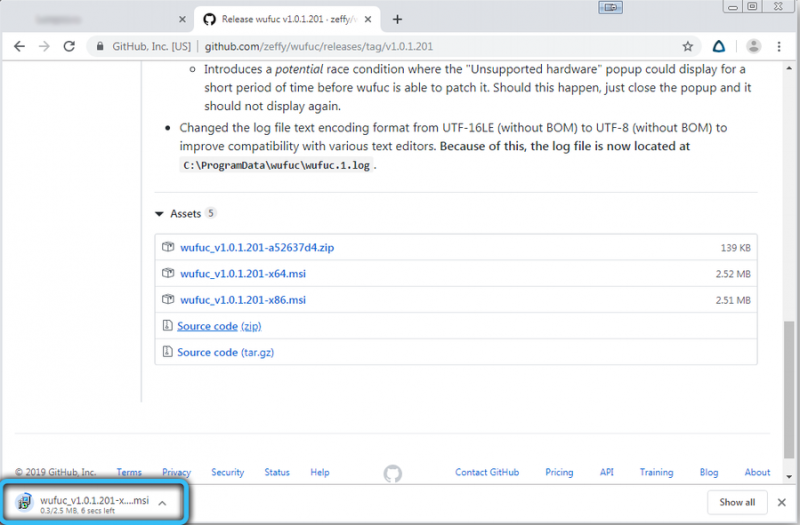
Task: Click the Assets count badge 5
Action: click(x=211, y=213)
